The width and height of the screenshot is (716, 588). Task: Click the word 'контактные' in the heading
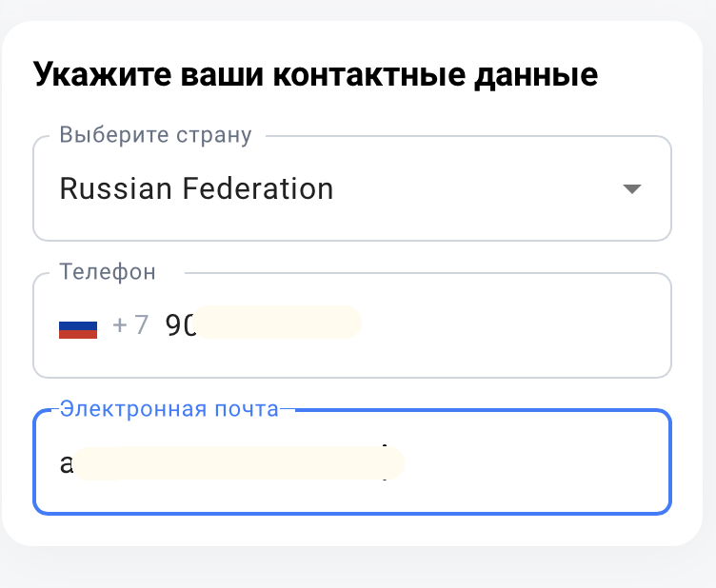click(x=369, y=75)
